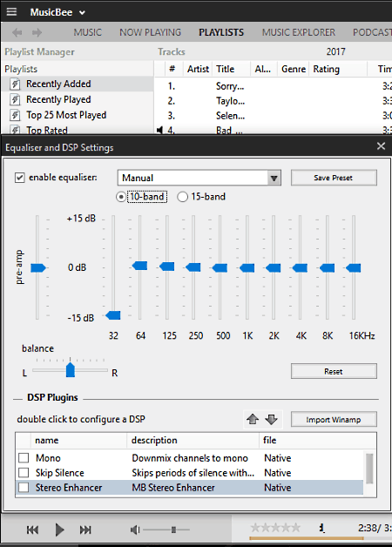Enable the Mono DSP plugin checkbox
The image size is (392, 547).
pyautogui.click(x=24, y=457)
